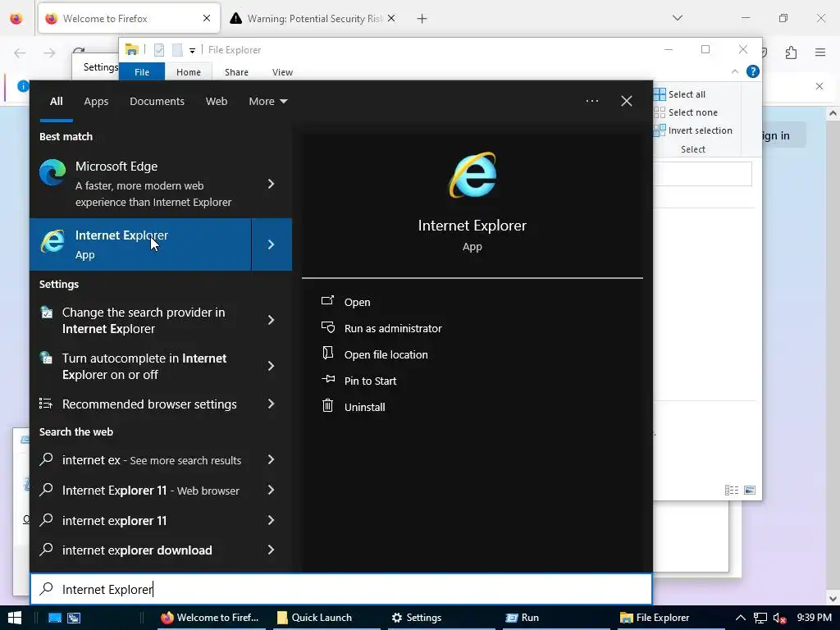Open File Explorer View ribbon tab
The height and width of the screenshot is (630, 840).
click(x=282, y=72)
